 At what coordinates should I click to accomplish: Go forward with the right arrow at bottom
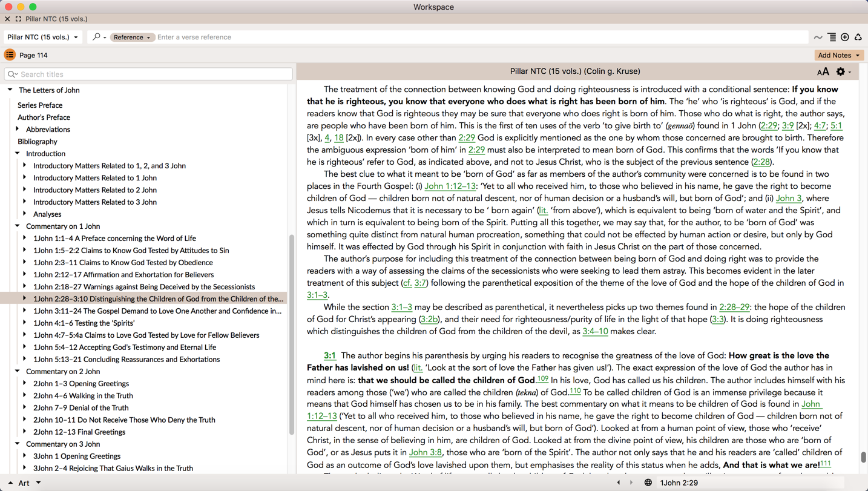coord(631,483)
